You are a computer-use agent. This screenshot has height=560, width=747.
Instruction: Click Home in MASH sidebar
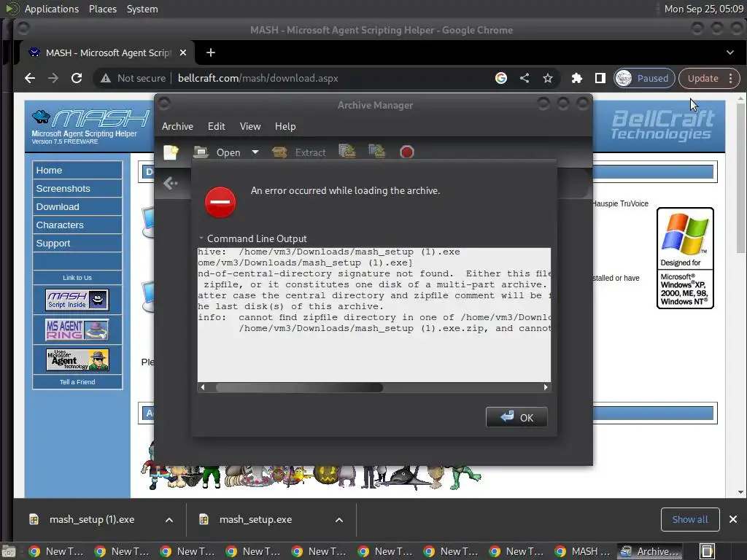click(x=77, y=171)
